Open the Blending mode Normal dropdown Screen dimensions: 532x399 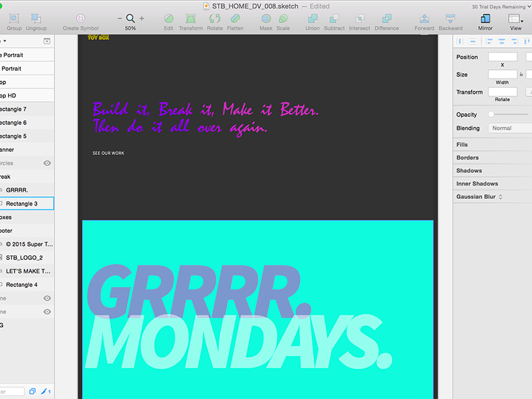pyautogui.click(x=510, y=128)
